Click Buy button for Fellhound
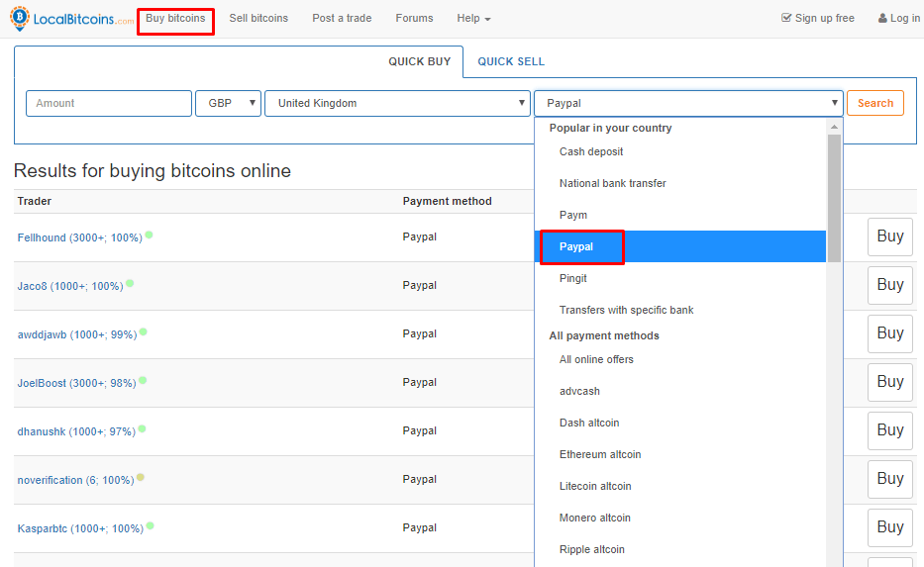Image resolution: width=924 pixels, height=567 pixels. click(x=889, y=236)
